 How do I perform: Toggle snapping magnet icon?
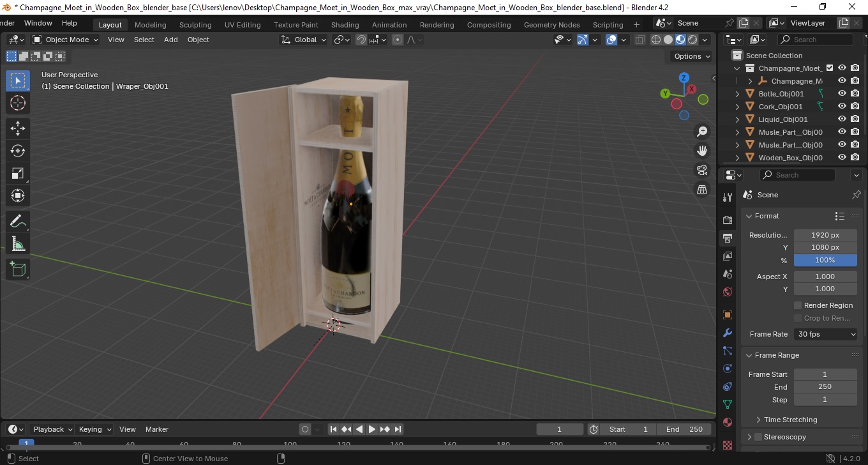[361, 40]
